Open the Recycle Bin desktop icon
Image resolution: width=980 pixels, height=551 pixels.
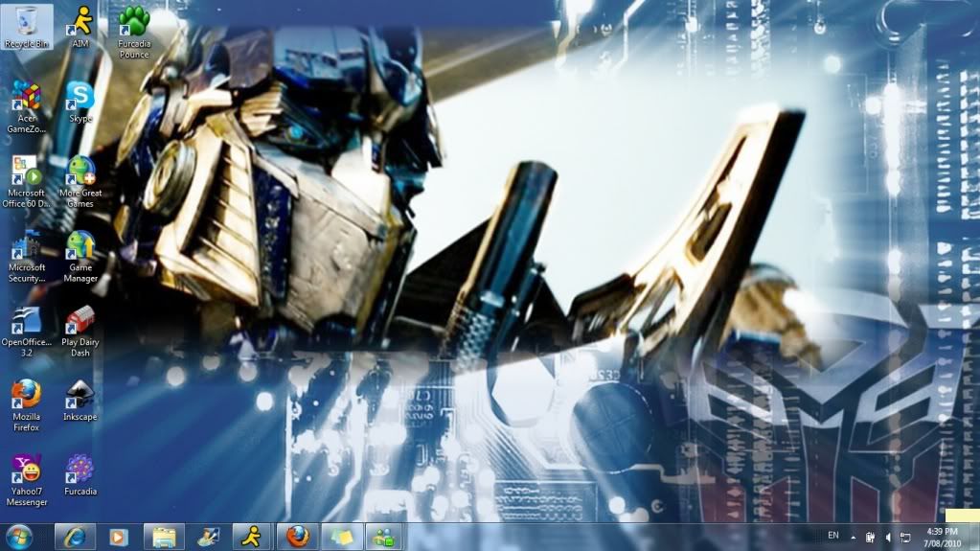[x=27, y=23]
